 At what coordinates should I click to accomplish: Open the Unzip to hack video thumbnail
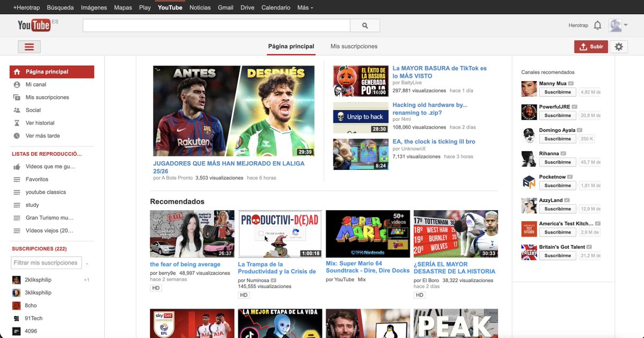(361, 118)
